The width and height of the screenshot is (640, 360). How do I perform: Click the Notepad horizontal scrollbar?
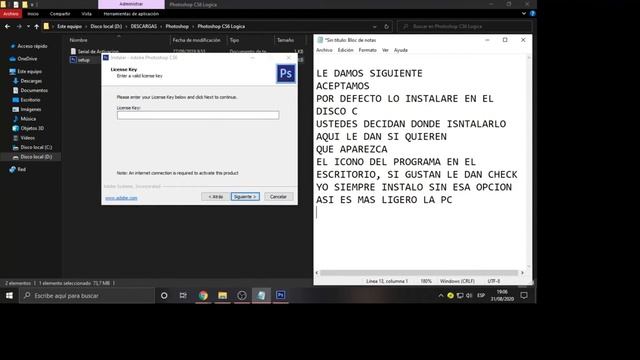tap(419, 273)
